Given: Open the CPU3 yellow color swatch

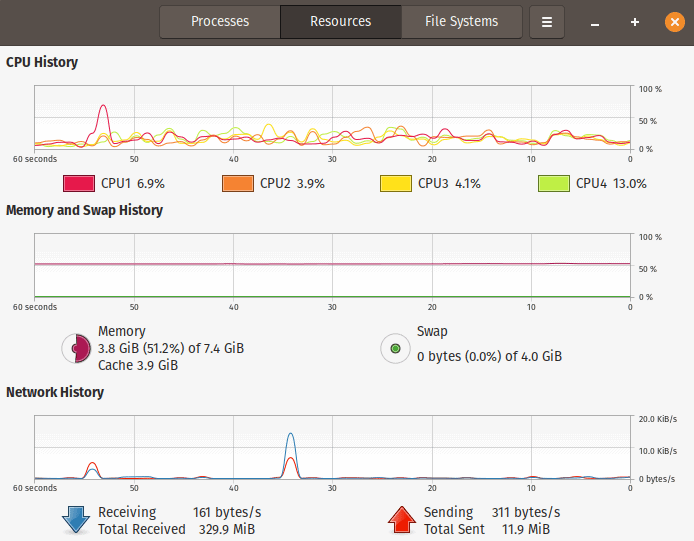Looking at the screenshot, I should pos(395,183).
